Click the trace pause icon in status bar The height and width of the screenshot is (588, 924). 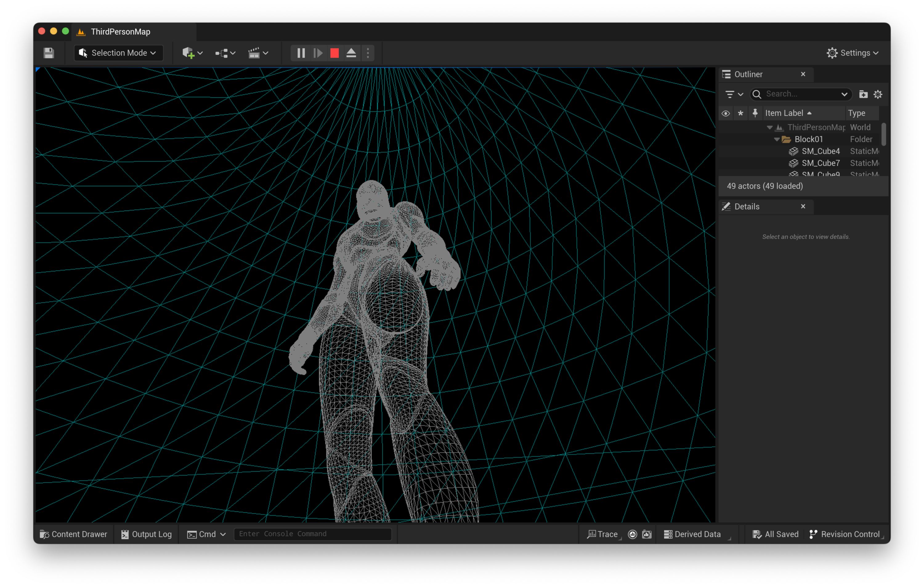coord(632,534)
